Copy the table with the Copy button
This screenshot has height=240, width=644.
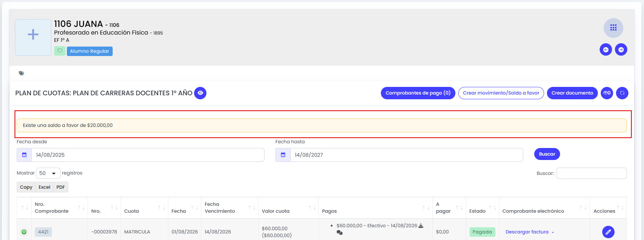[x=26, y=187]
